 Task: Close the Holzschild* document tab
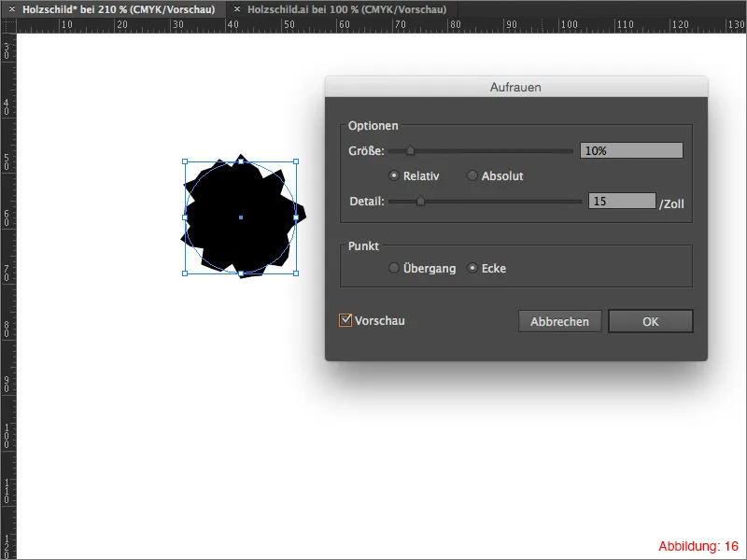point(12,9)
